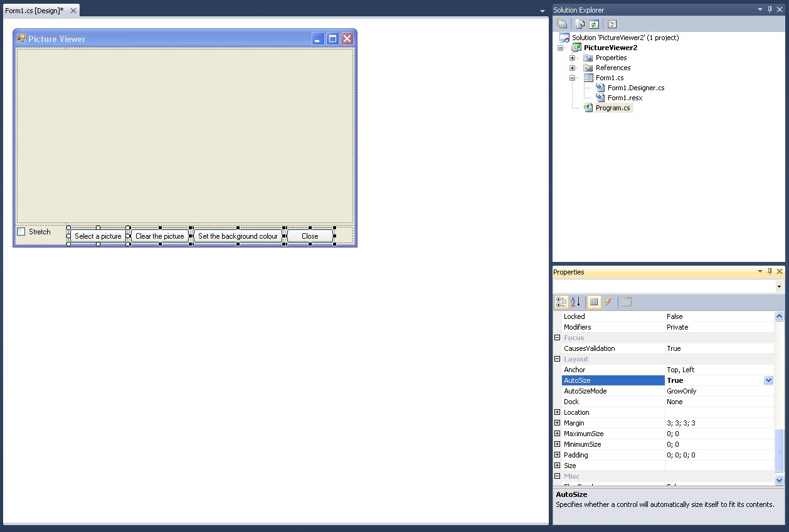Click the C# project icon beside PictureViewer2
The image size is (789, 532).
pyautogui.click(x=576, y=48)
